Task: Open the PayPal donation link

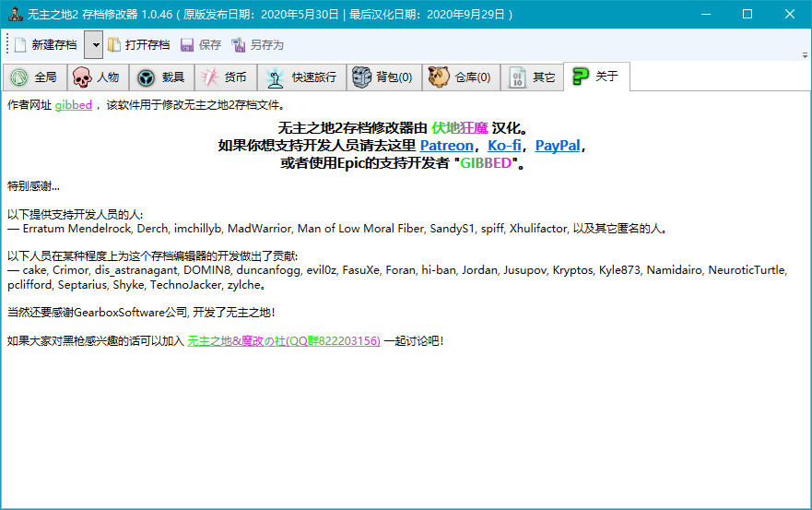Action: [558, 146]
